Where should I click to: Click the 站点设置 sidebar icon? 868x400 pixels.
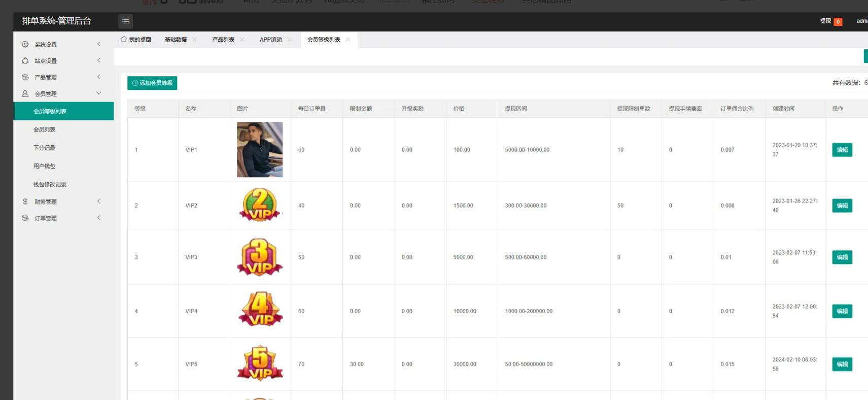point(25,61)
